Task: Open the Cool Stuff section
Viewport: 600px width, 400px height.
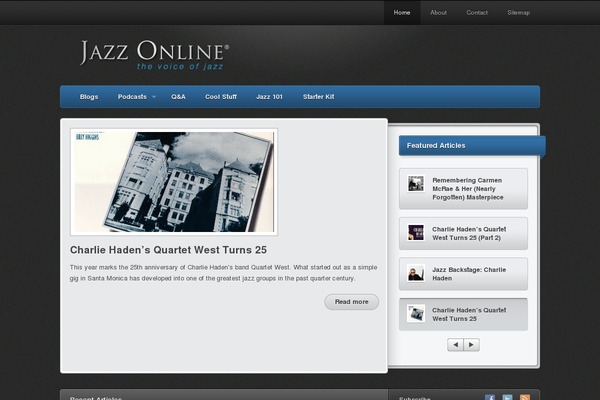Action: tap(221, 97)
